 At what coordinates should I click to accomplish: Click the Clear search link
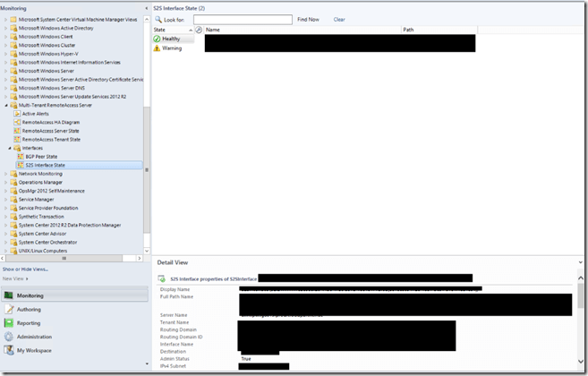[x=339, y=19]
